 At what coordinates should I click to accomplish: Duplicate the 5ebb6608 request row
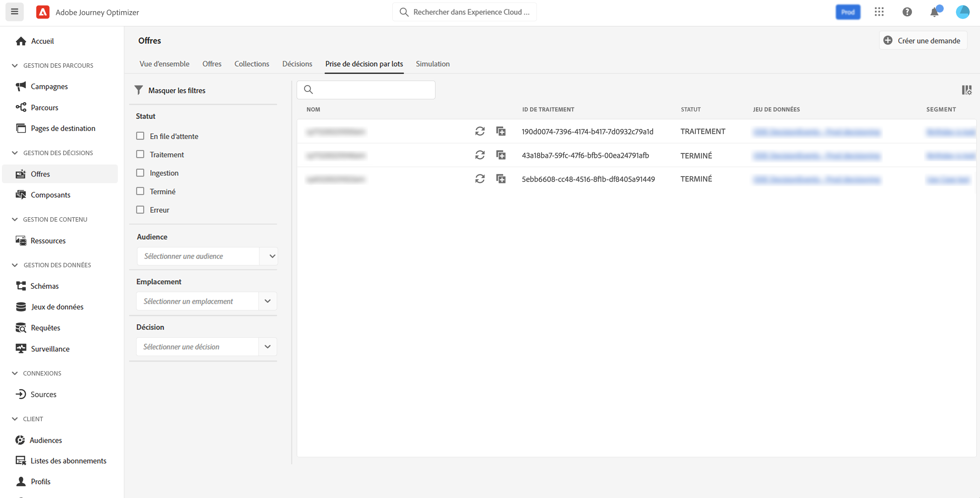click(x=501, y=179)
